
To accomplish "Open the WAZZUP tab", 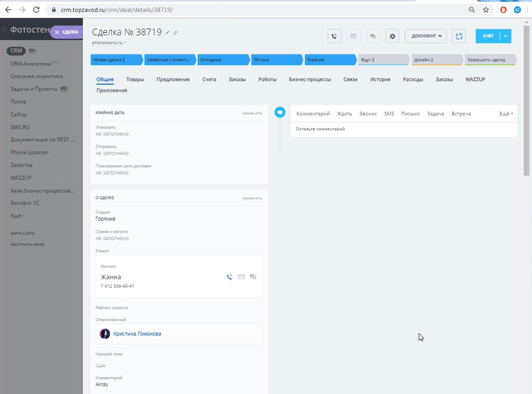I will [475, 79].
